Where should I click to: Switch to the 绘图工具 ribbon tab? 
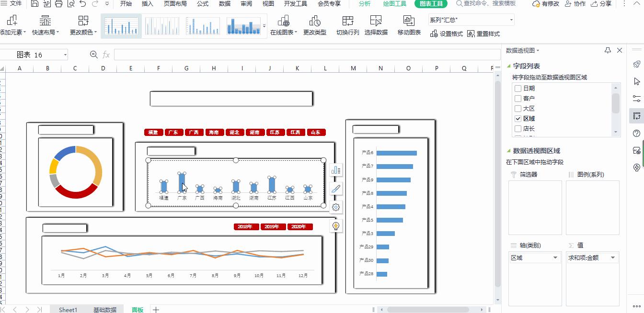tap(395, 3)
